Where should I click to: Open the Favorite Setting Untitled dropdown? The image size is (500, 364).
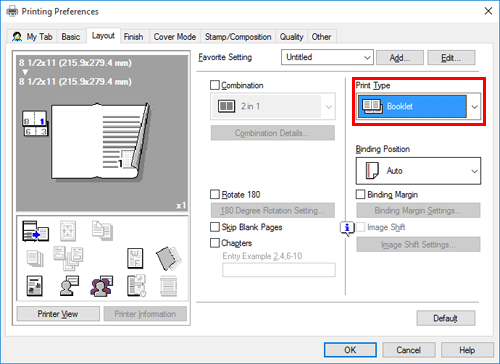pos(327,57)
